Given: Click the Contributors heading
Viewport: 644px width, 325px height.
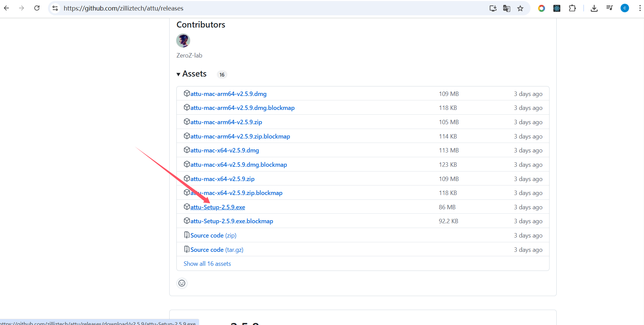Looking at the screenshot, I should coord(201,25).
